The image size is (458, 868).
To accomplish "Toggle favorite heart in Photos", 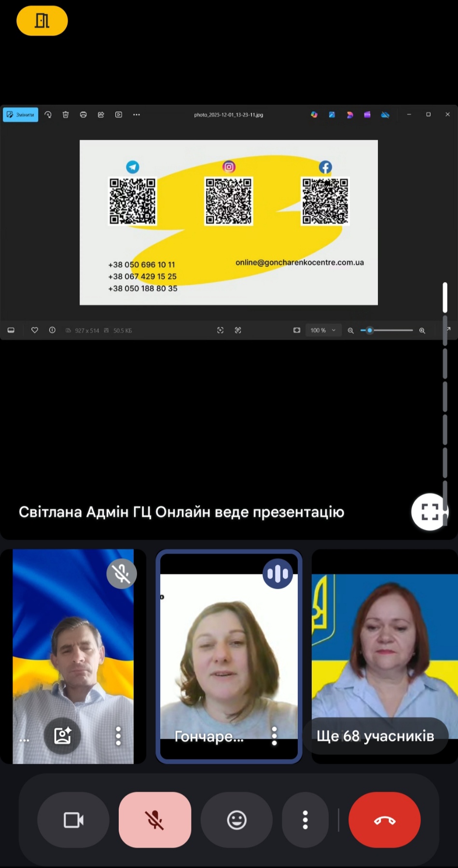I will click(35, 330).
